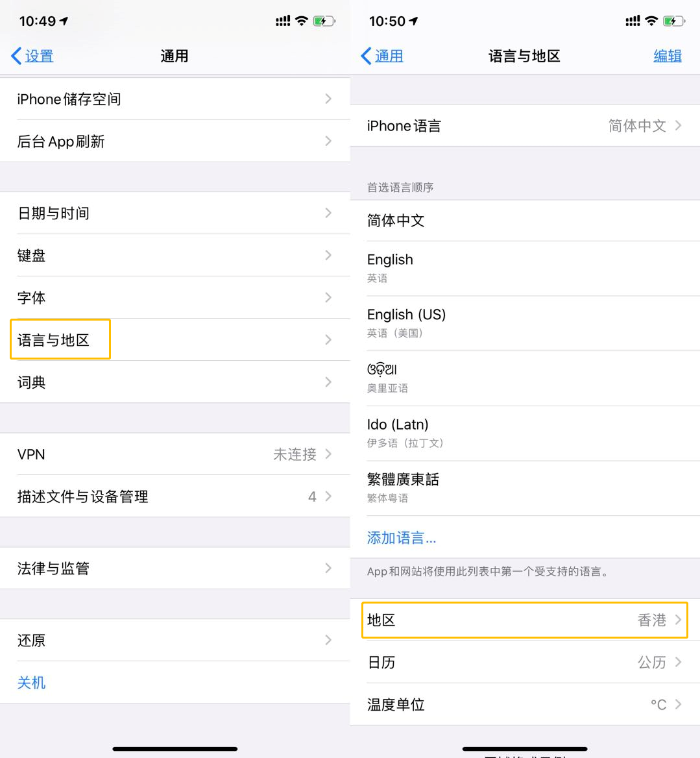Tap left screen cellular signal icon
700x758 pixels.
(283, 21)
